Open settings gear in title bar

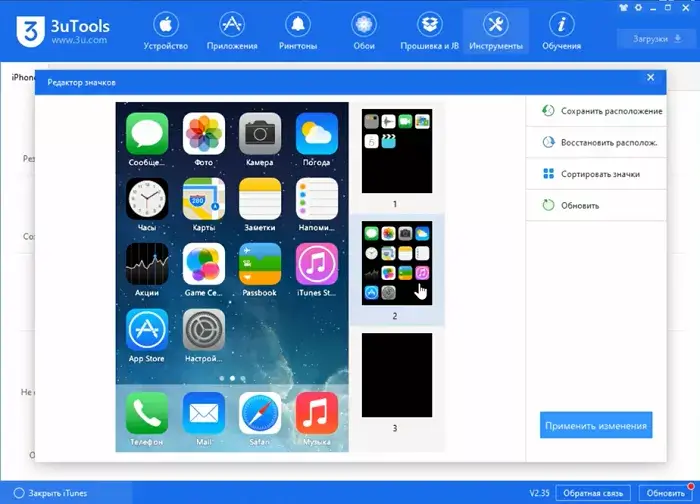(x=638, y=8)
